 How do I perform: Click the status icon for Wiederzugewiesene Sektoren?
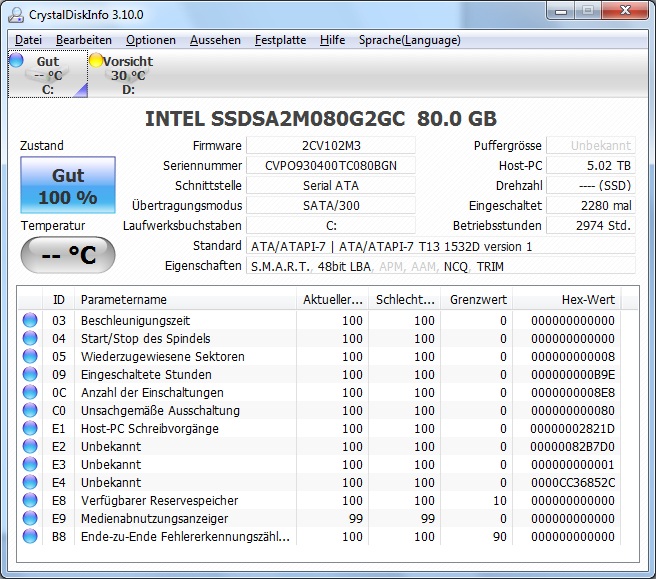[x=30, y=356]
